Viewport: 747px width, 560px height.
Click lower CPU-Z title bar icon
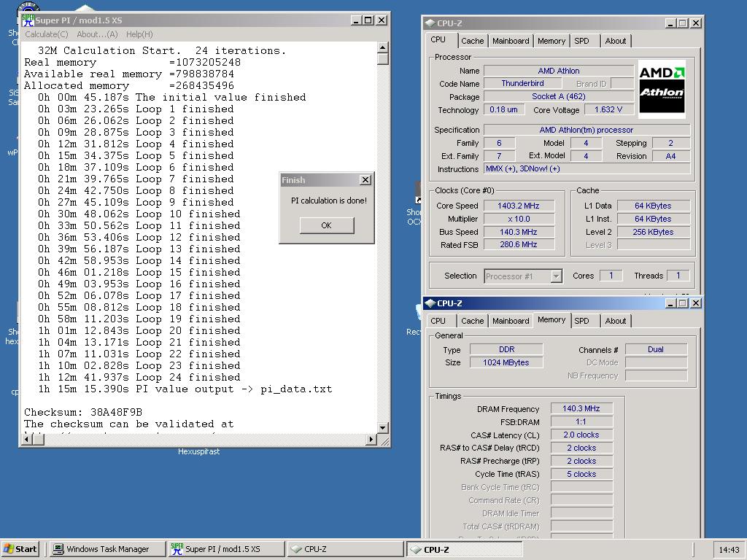(430, 303)
